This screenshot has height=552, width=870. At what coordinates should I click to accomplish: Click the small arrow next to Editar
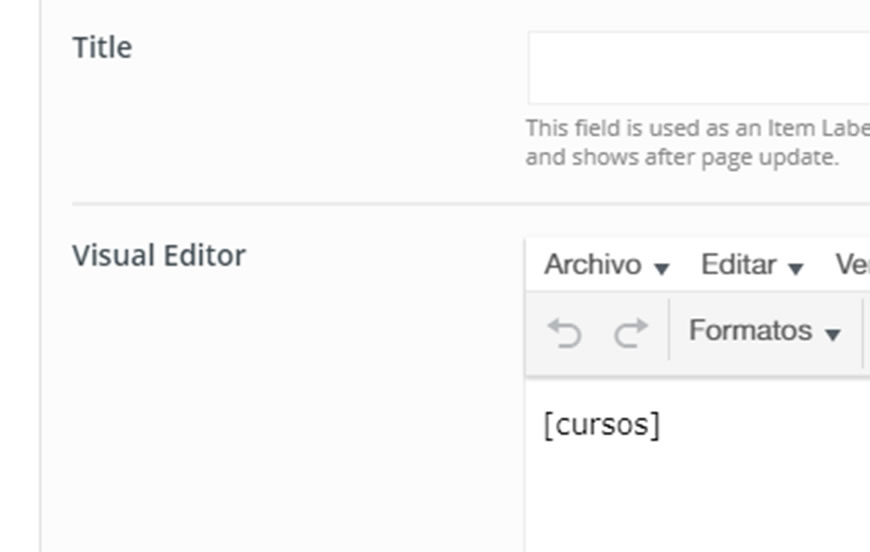click(796, 269)
